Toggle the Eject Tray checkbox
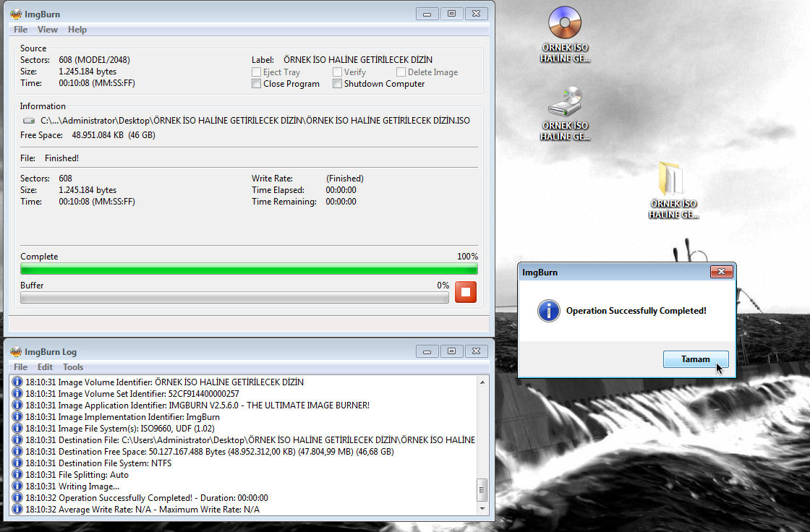Screen dimensions: 810x532 (256, 72)
